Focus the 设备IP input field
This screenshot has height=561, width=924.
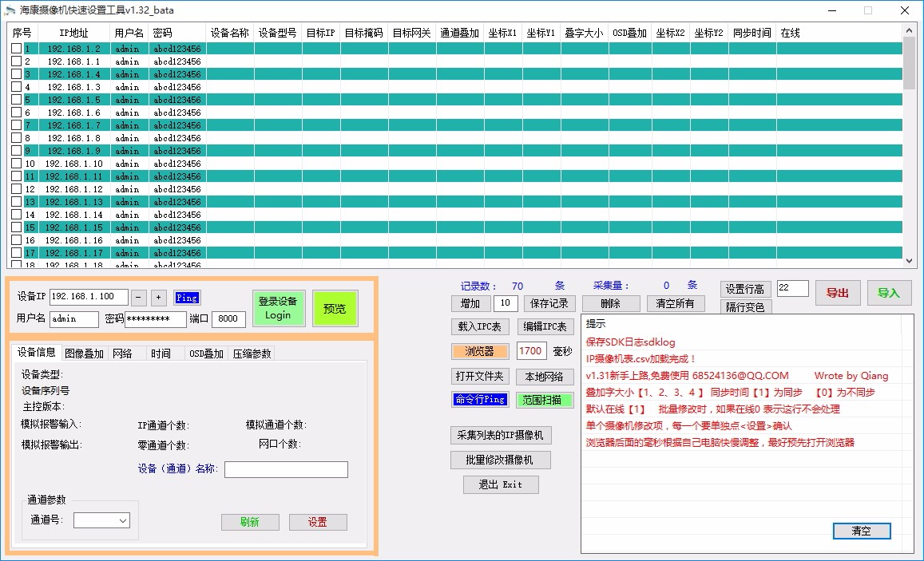pyautogui.click(x=89, y=297)
